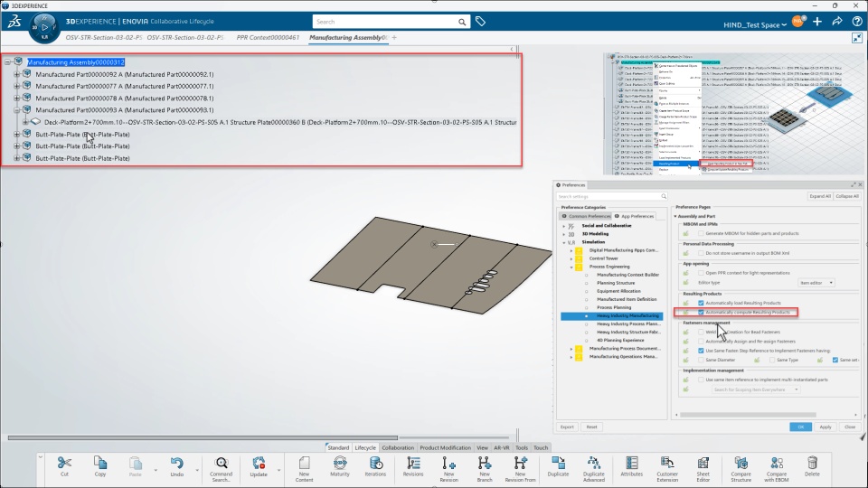Image resolution: width=868 pixels, height=488 pixels.
Task: Create a New Revision
Action: [x=449, y=469]
